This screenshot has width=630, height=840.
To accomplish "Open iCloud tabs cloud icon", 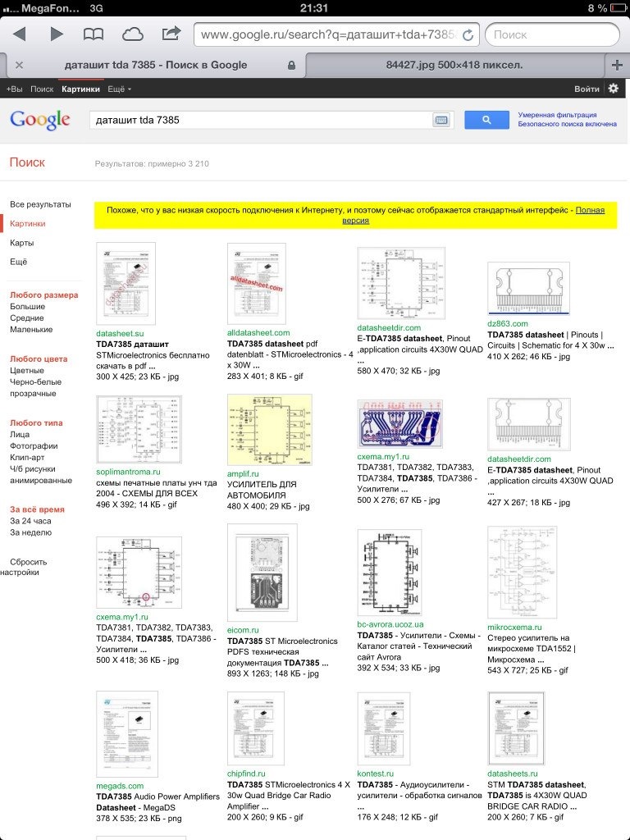I will tap(133, 34).
